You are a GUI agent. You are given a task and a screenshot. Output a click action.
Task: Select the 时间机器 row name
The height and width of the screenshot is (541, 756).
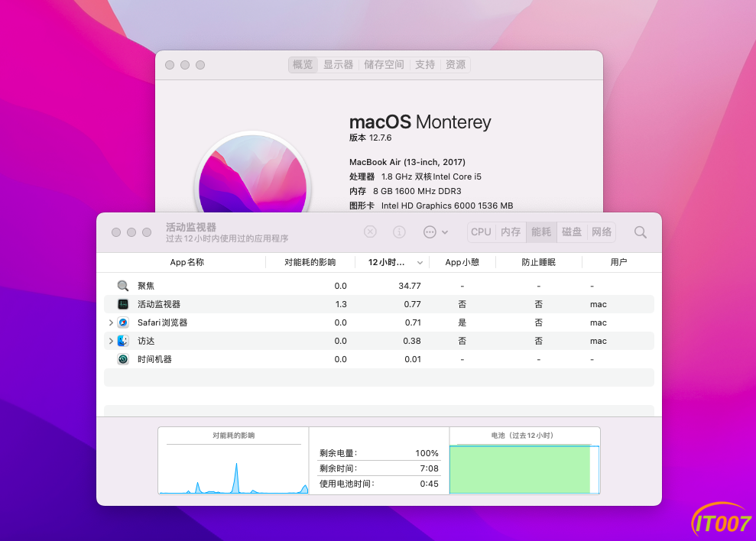(x=154, y=359)
